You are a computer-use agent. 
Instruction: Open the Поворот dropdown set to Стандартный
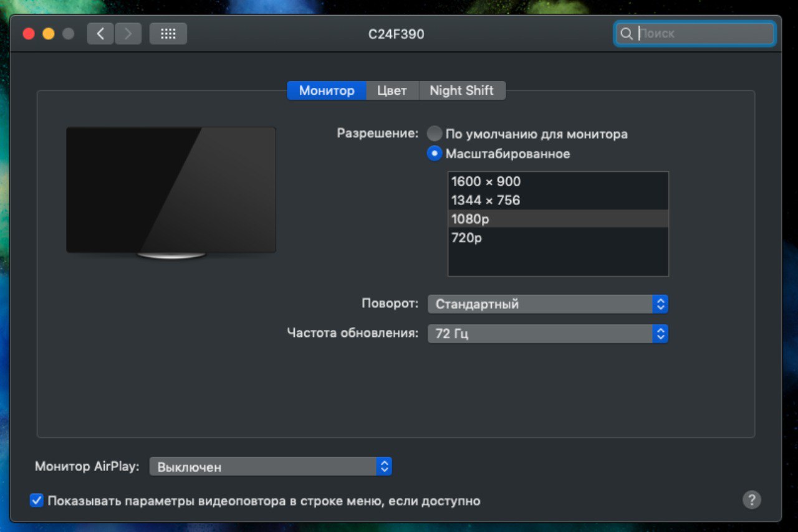click(x=548, y=304)
